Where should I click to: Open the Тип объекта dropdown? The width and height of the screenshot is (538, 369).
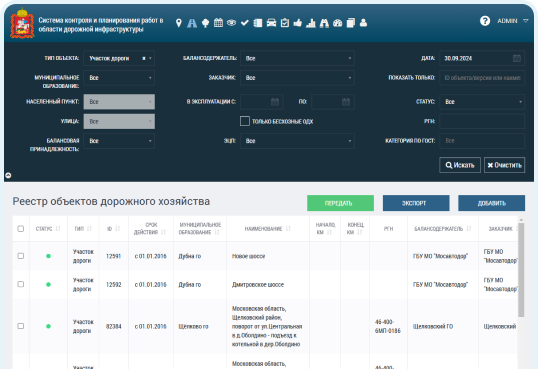click(119, 58)
